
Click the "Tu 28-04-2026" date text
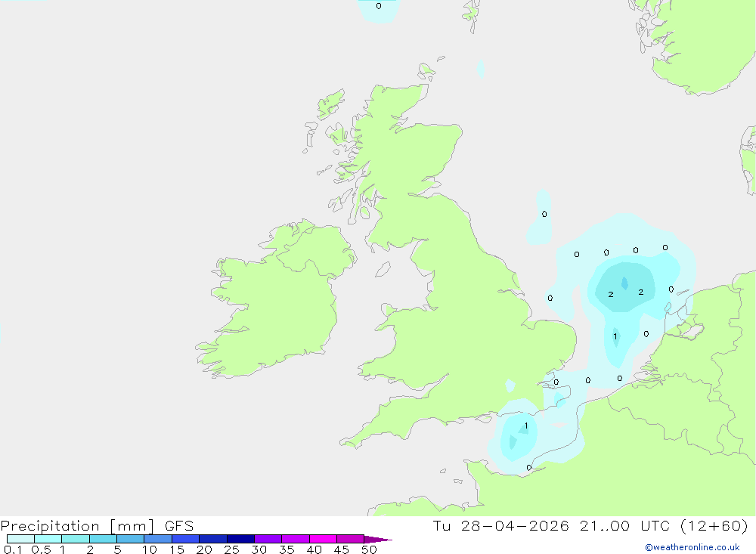[501, 525]
